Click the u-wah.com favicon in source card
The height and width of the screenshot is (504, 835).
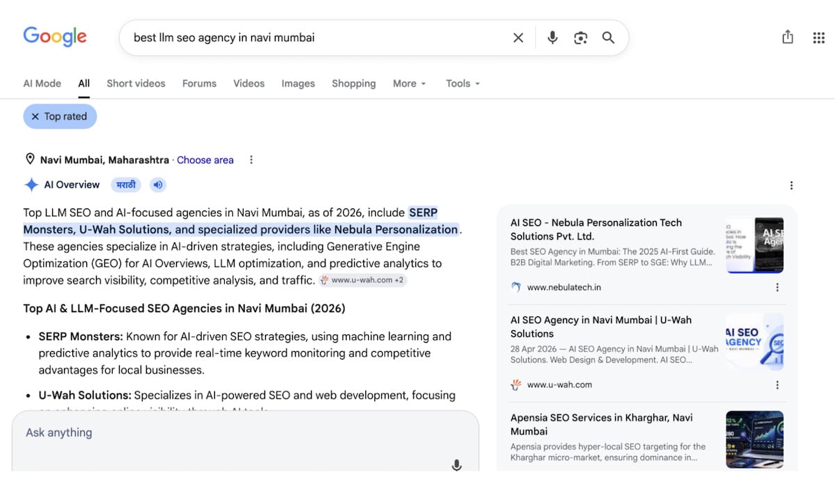pos(516,384)
